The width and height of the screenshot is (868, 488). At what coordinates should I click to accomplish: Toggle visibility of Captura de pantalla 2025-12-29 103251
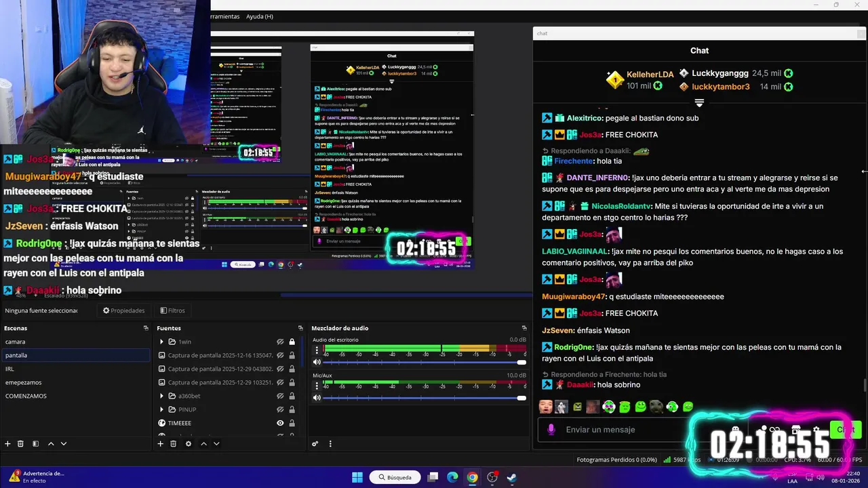click(x=280, y=382)
